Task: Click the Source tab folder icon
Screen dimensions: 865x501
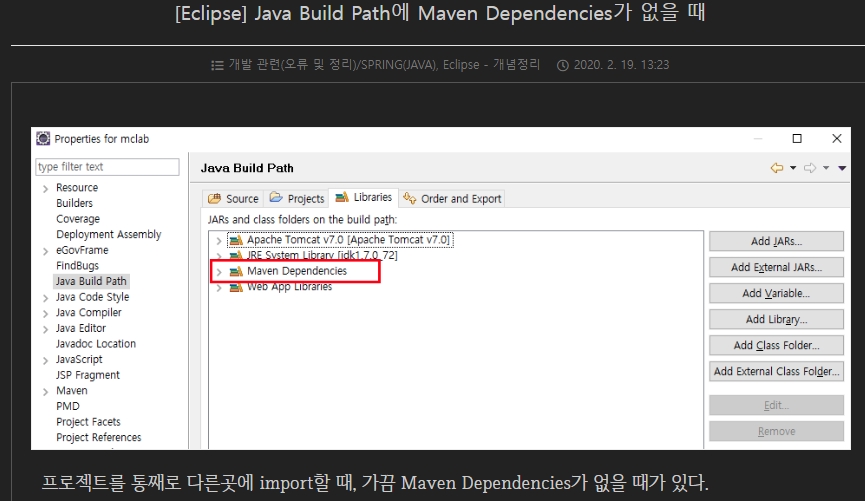Action: (x=215, y=199)
